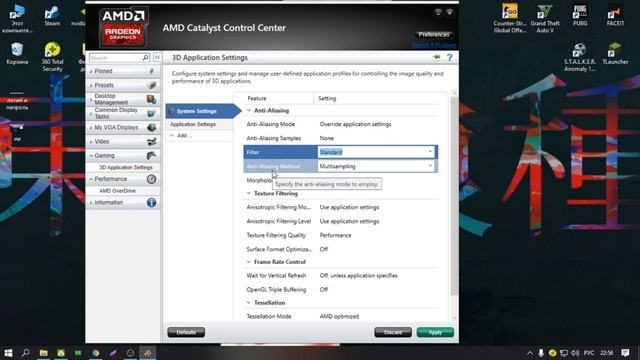Open the TLauncher desktop shortcut
640x360 pixels.
click(615, 53)
